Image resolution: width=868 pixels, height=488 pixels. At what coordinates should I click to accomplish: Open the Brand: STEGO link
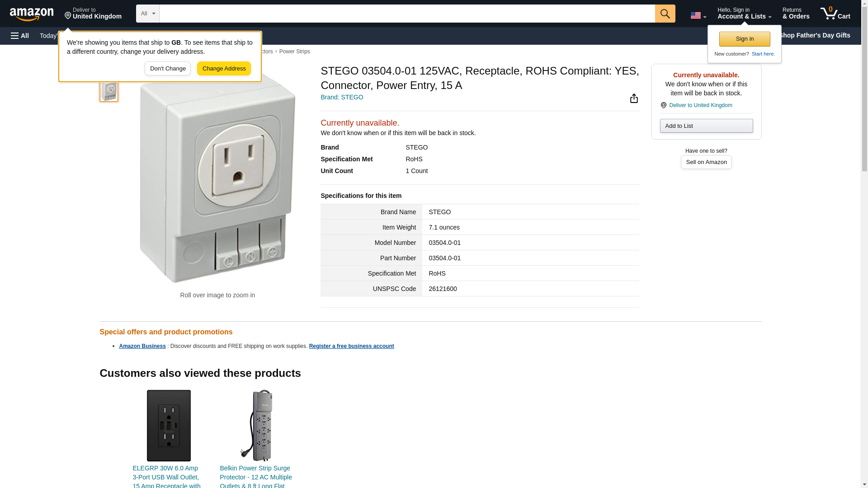[342, 97]
